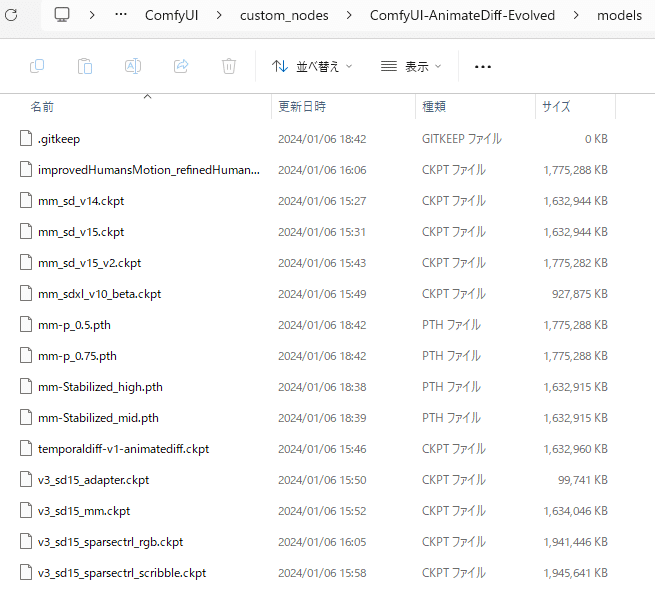This screenshot has width=655, height=593.
Task: Select v3_sd15_sparsectrl_scribble.ckpt file
Action: (x=122, y=573)
